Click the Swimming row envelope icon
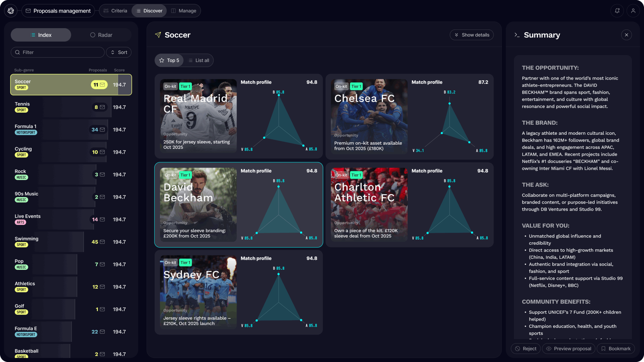 (x=102, y=242)
